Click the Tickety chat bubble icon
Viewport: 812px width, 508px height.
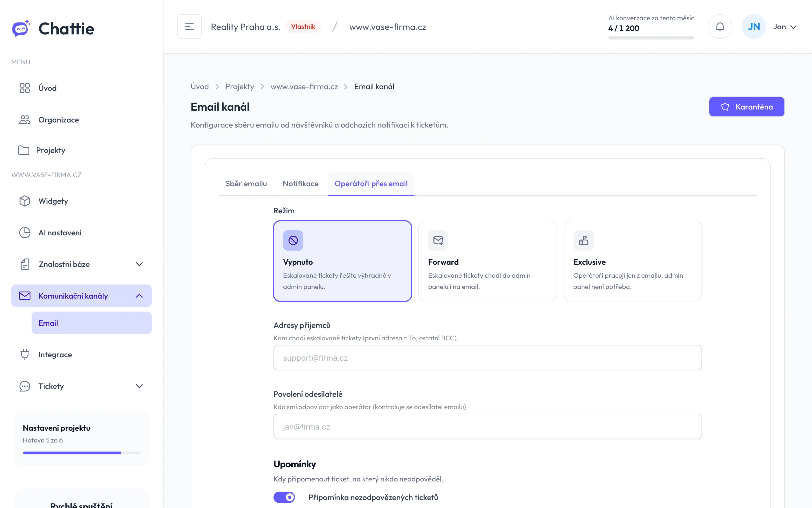tap(25, 386)
